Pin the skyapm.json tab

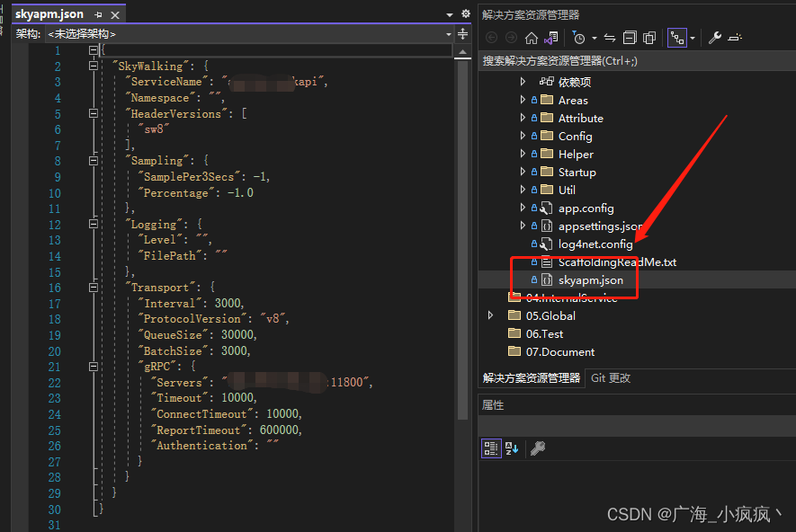click(98, 15)
